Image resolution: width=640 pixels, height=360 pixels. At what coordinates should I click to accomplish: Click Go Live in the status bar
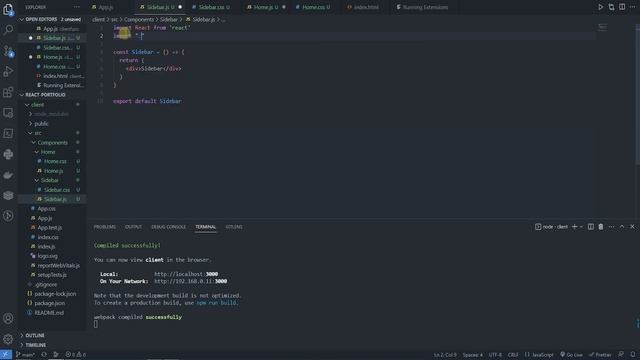pos(571,355)
